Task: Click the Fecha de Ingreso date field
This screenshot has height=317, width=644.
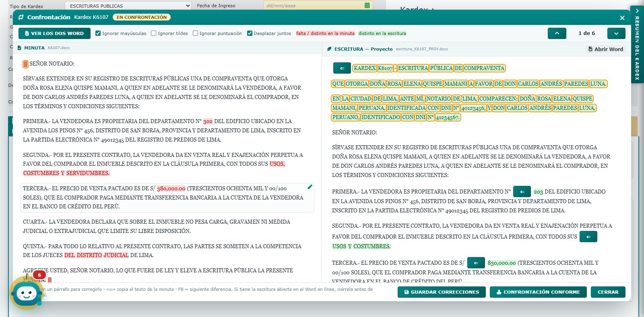Action: tap(318, 6)
